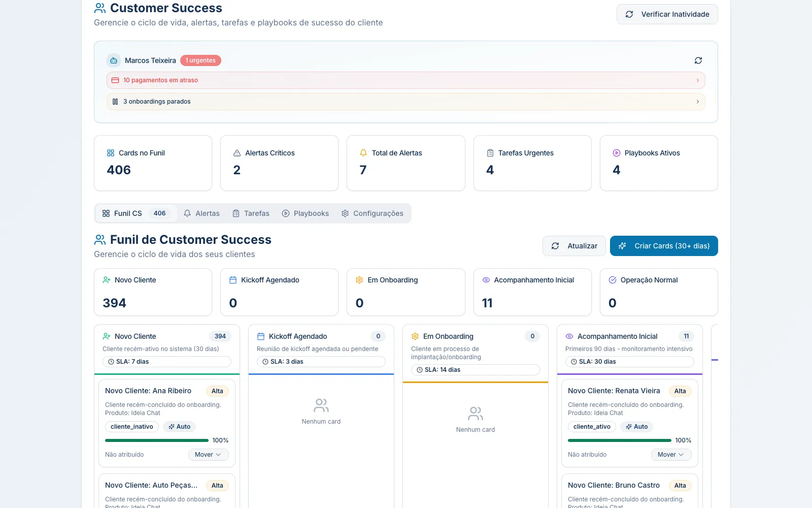Click the clipboard icon on Tarefas Urgentes
Viewport: 812px width, 508px height.
point(490,153)
